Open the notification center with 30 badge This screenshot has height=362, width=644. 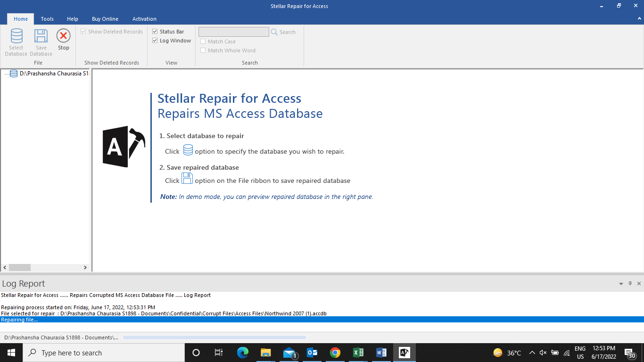point(630,353)
